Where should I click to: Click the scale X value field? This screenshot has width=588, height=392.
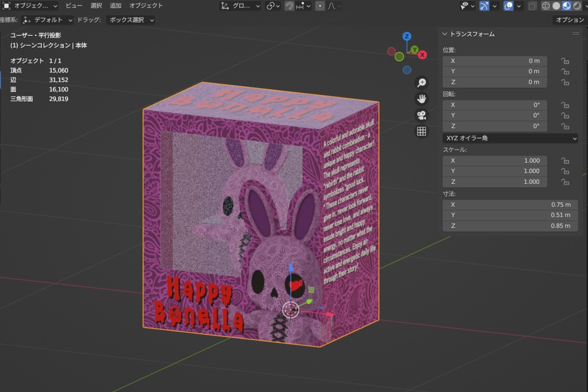click(x=494, y=160)
